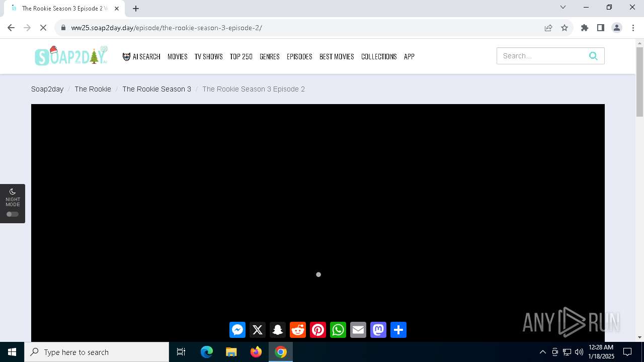Open Windows Start menu

click(12, 352)
